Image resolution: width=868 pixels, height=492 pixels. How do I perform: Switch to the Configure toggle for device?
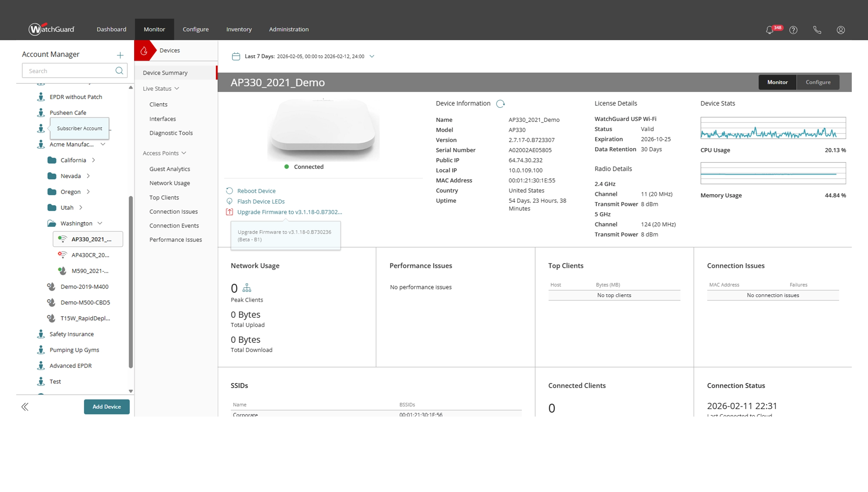point(818,82)
